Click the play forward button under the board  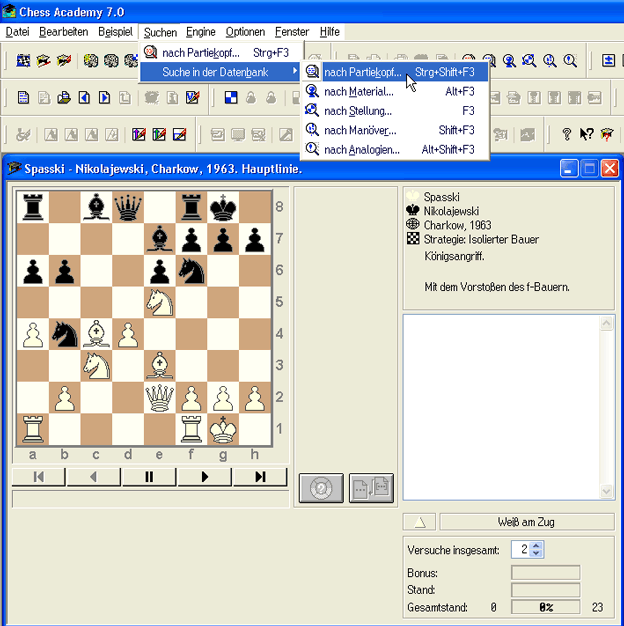204,477
